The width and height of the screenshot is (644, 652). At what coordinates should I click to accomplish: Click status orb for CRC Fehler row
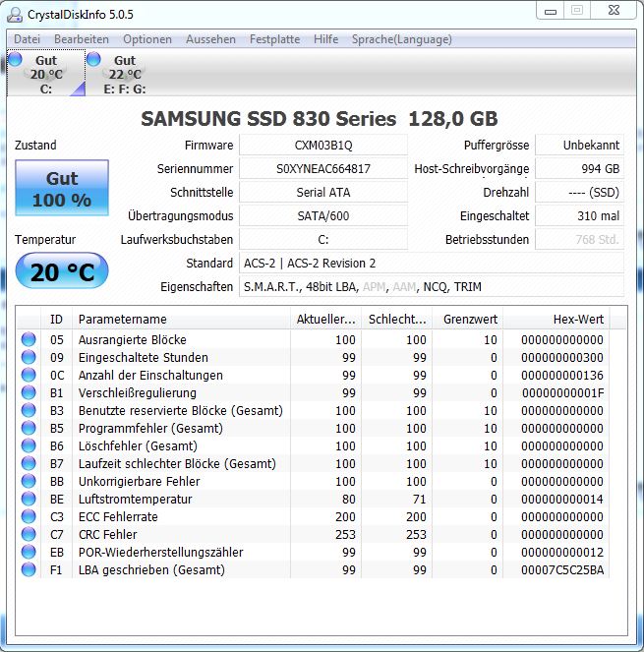tap(29, 534)
